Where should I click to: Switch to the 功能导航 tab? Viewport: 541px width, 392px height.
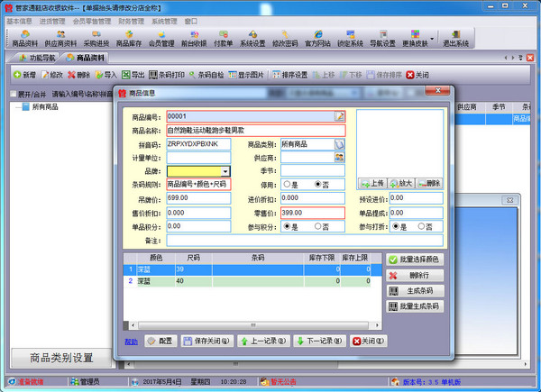(37, 58)
